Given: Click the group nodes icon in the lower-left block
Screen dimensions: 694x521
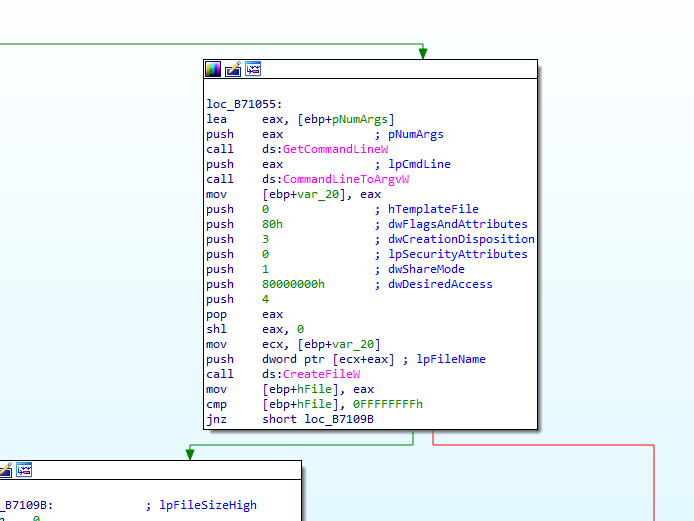Looking at the screenshot, I should [24, 470].
